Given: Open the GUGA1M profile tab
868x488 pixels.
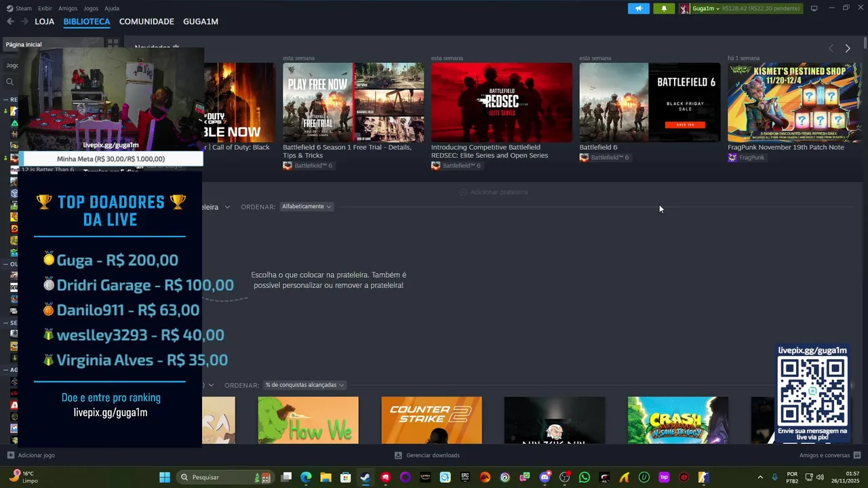Looking at the screenshot, I should point(201,22).
